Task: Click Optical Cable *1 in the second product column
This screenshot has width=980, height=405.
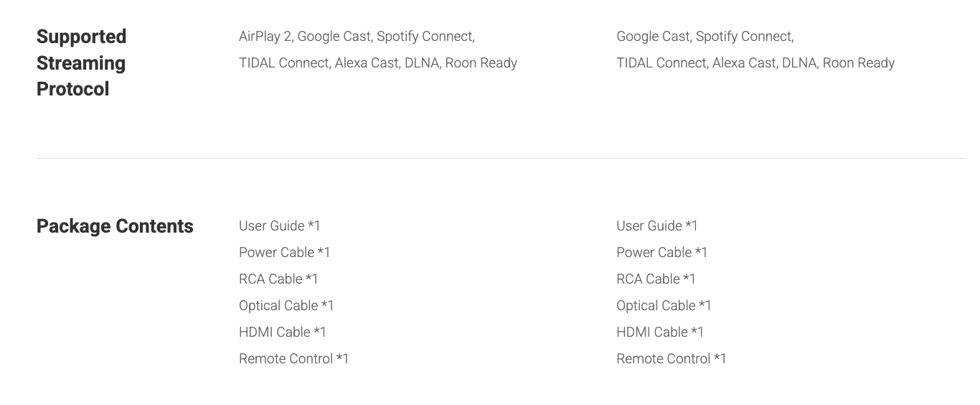Action: [664, 306]
